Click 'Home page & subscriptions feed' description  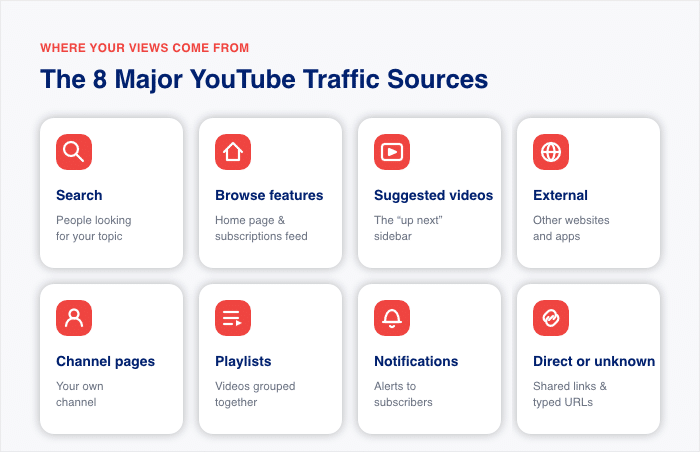pyautogui.click(x=261, y=228)
